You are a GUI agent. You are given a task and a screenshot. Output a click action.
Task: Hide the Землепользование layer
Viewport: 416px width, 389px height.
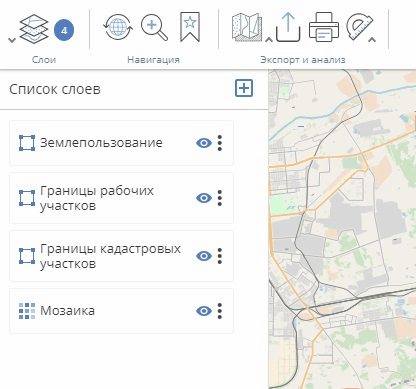point(204,143)
